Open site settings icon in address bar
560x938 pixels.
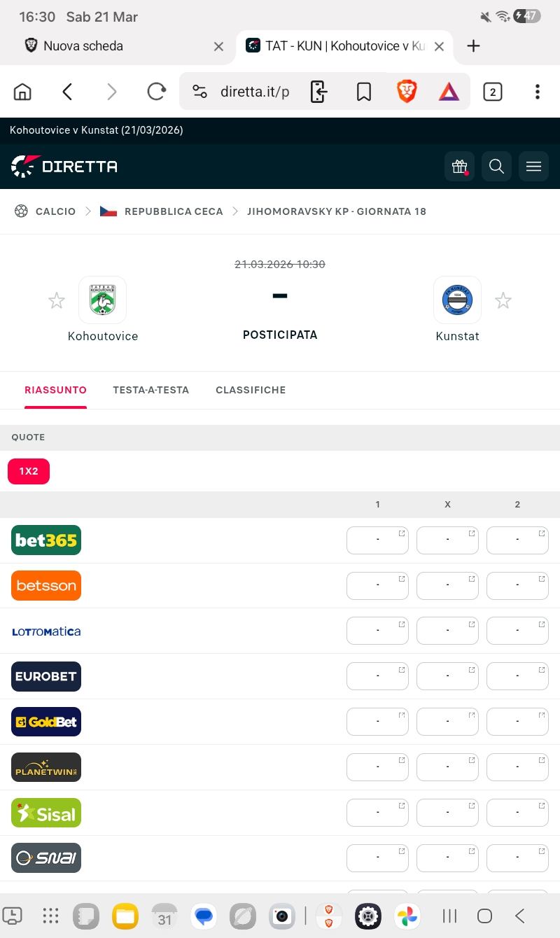(x=199, y=92)
